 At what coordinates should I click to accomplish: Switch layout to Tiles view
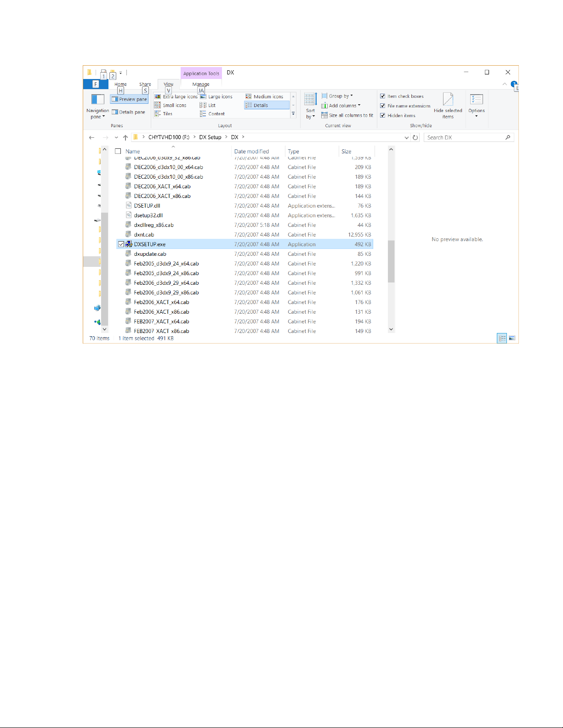click(x=164, y=113)
